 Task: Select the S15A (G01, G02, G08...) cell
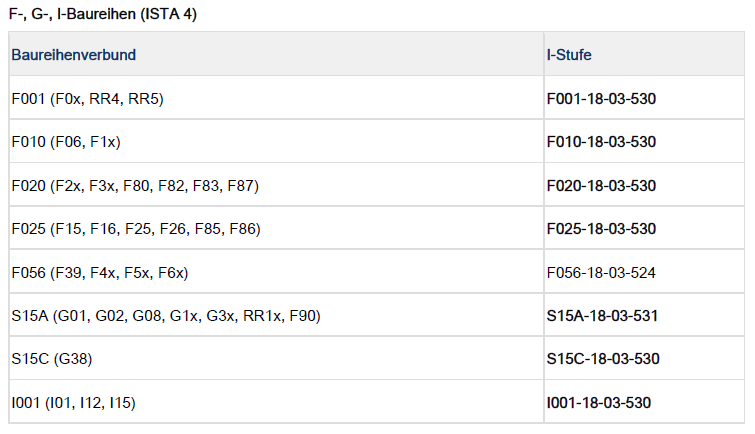pyautogui.click(x=166, y=316)
